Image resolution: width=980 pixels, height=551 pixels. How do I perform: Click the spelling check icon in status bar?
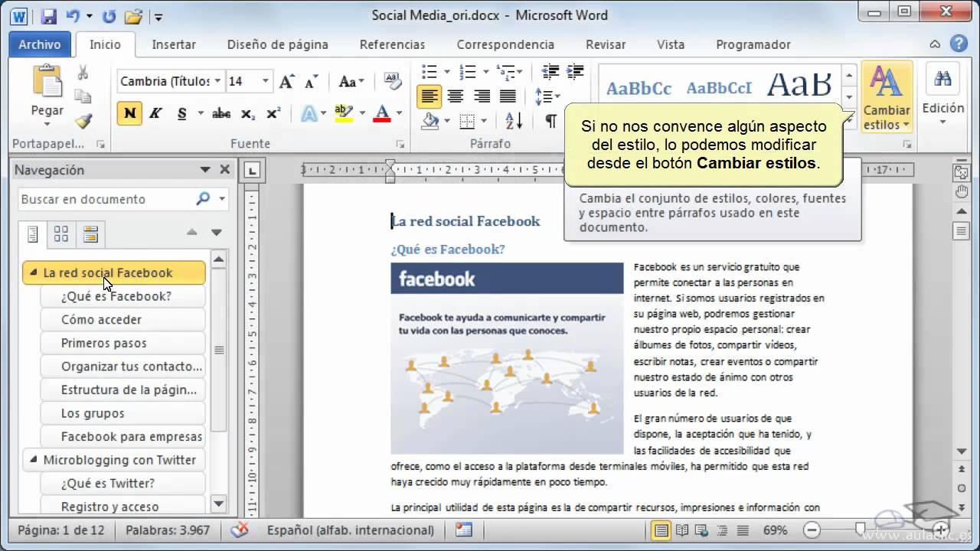240,530
